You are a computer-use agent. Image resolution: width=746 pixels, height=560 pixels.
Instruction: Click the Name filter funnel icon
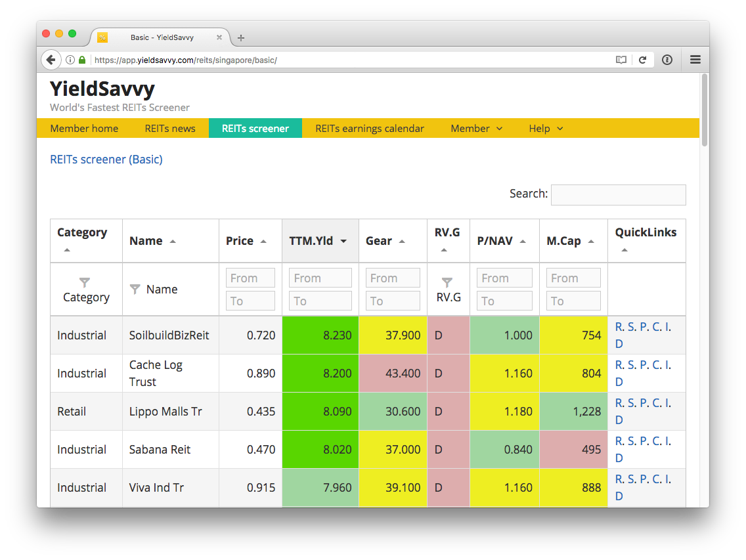[x=135, y=289]
